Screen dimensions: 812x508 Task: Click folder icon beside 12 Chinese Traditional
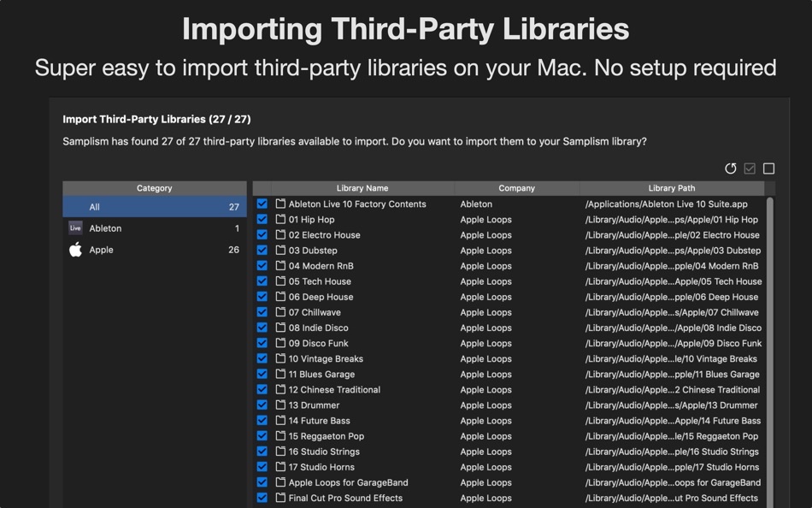(280, 389)
